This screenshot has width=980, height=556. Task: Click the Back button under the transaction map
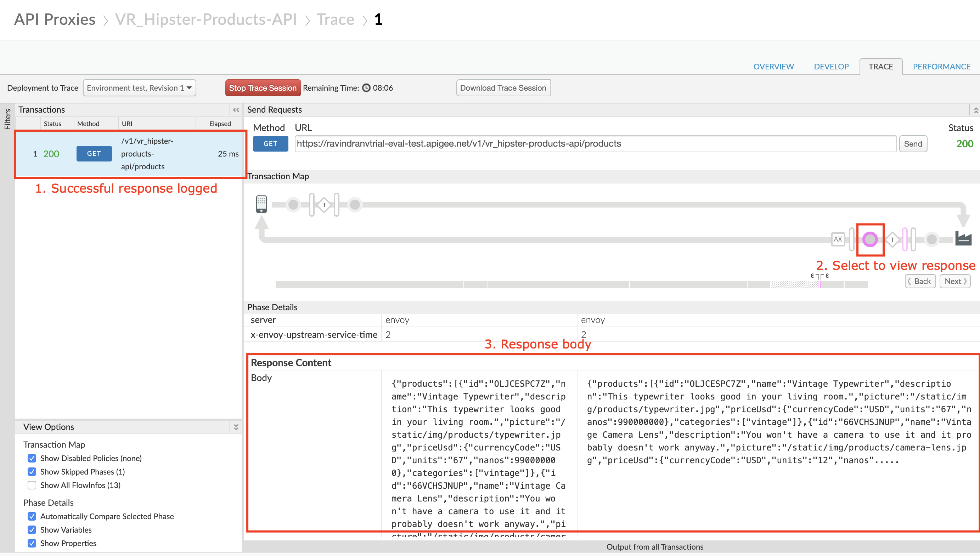[x=920, y=282]
